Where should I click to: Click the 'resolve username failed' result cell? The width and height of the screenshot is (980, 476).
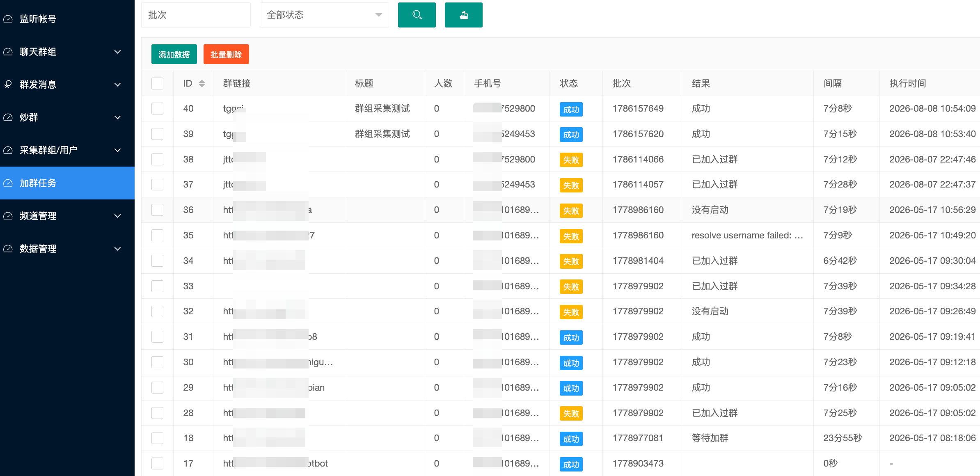pyautogui.click(x=747, y=236)
